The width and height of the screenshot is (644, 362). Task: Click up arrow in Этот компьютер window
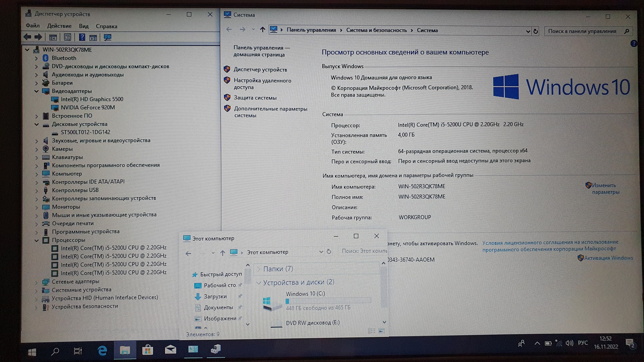(223, 253)
